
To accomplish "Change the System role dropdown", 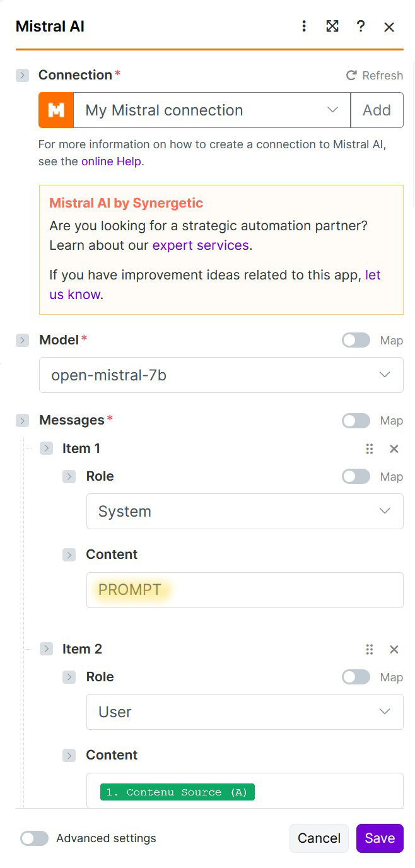I will tap(245, 511).
